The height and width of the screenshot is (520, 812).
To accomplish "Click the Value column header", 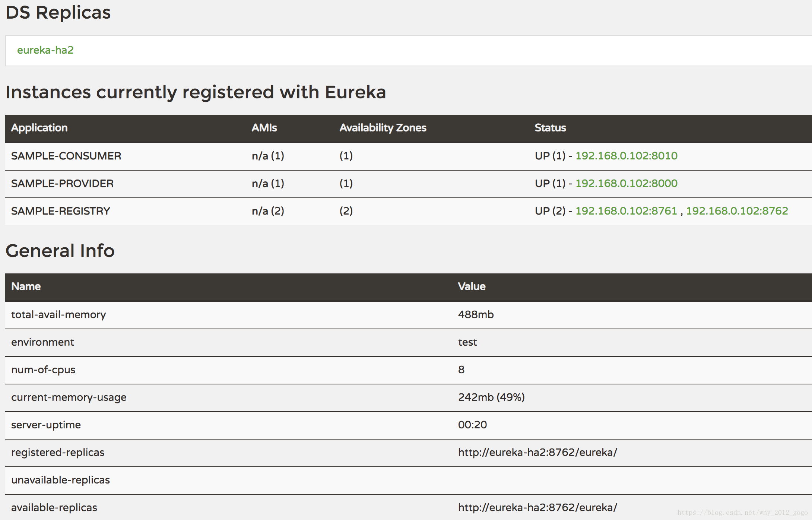I will coord(472,286).
